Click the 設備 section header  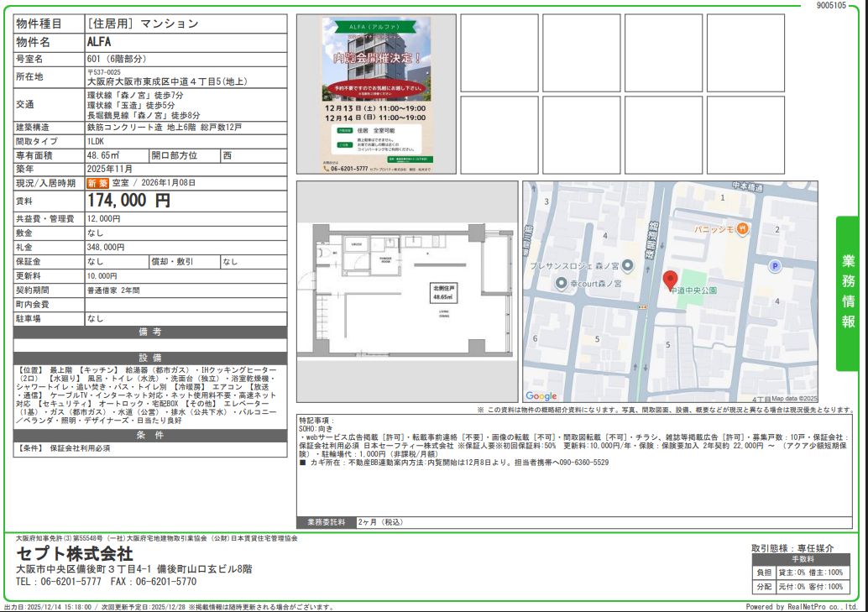pos(150,358)
